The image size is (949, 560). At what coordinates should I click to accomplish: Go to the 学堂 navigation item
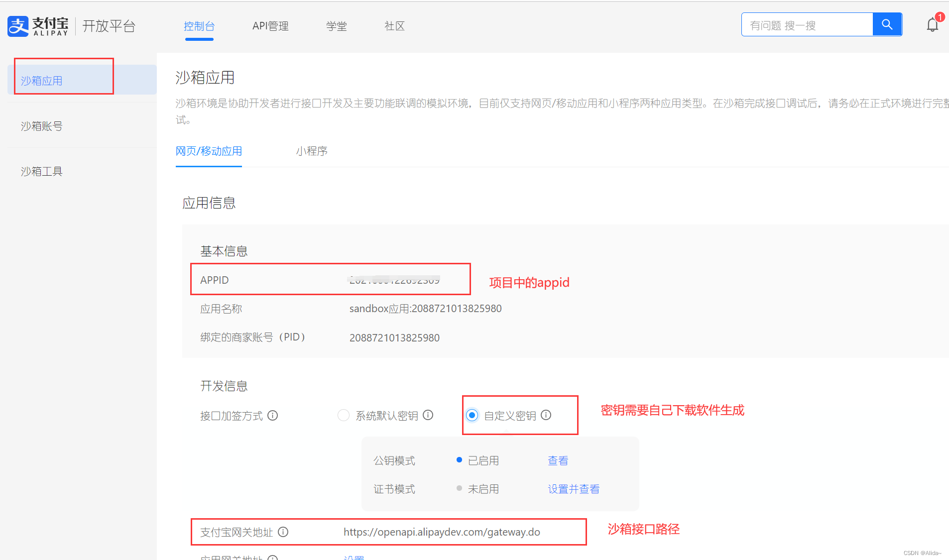pyautogui.click(x=337, y=26)
